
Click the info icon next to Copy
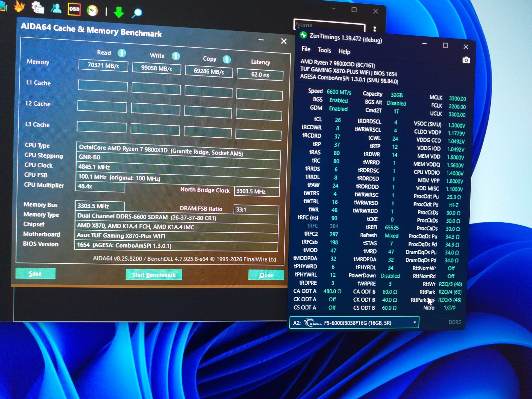[x=227, y=59]
